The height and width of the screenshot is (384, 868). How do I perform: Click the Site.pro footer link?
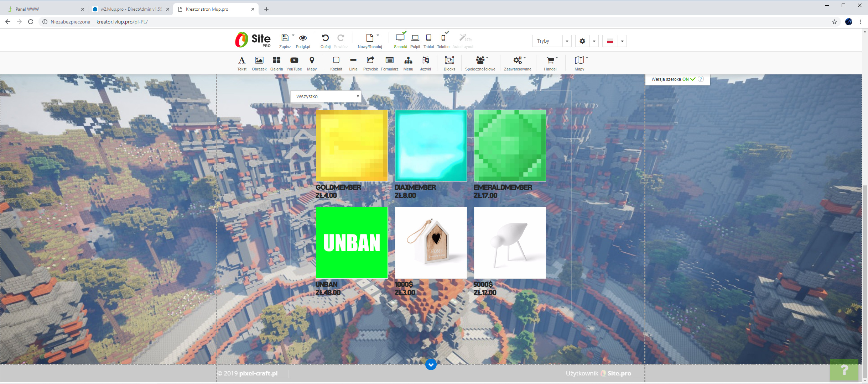(x=619, y=373)
